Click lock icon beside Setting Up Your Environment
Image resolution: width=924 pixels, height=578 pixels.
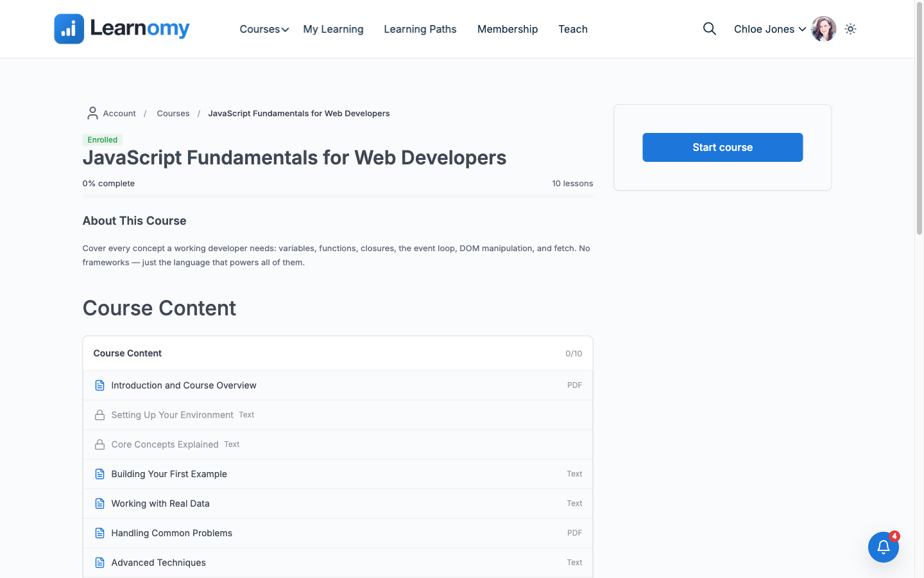click(x=99, y=415)
